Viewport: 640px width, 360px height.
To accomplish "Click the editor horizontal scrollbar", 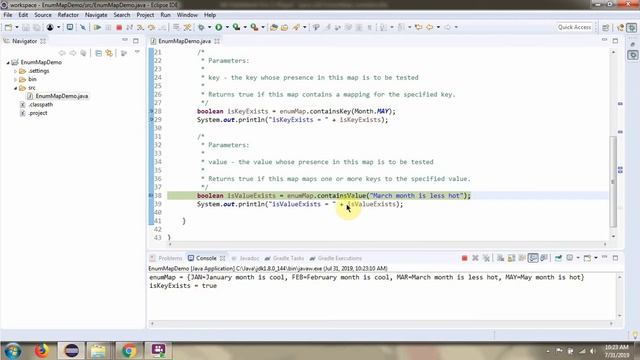I will tap(387, 244).
